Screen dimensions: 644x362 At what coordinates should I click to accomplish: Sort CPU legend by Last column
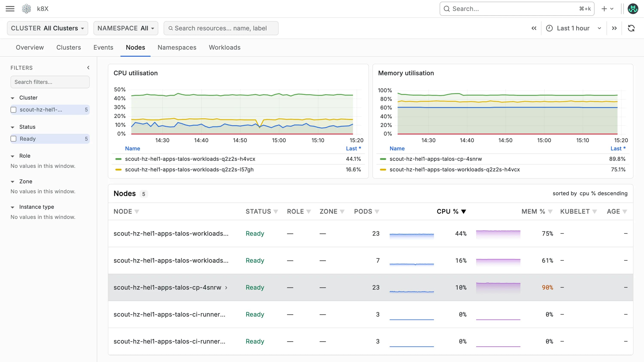pos(353,148)
